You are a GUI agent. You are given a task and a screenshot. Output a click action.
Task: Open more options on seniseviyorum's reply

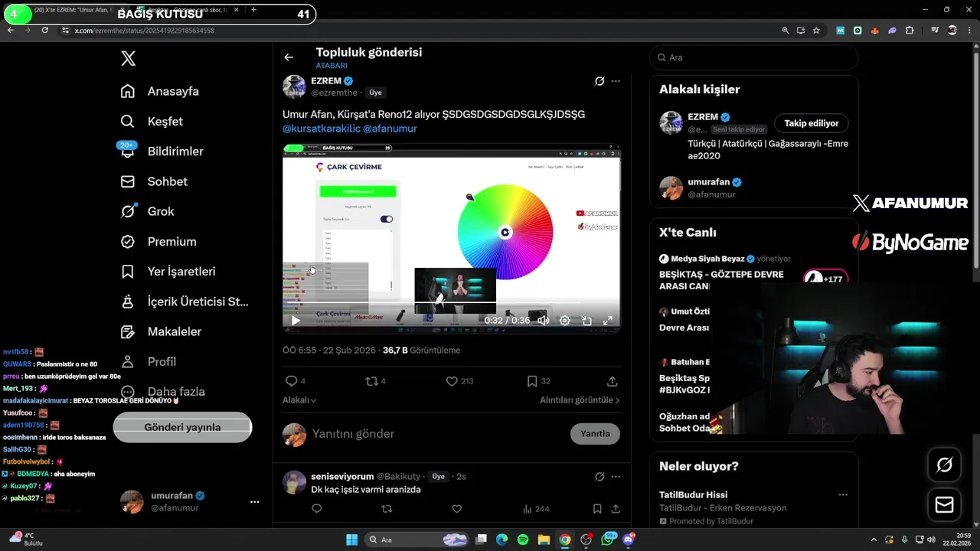[616, 477]
